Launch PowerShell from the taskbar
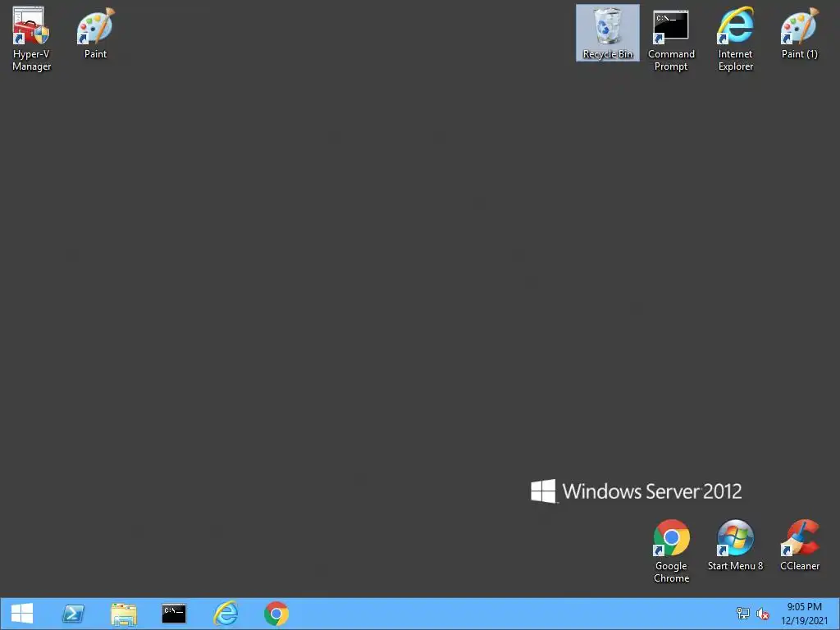Viewport: 840px width, 630px height. click(x=73, y=614)
